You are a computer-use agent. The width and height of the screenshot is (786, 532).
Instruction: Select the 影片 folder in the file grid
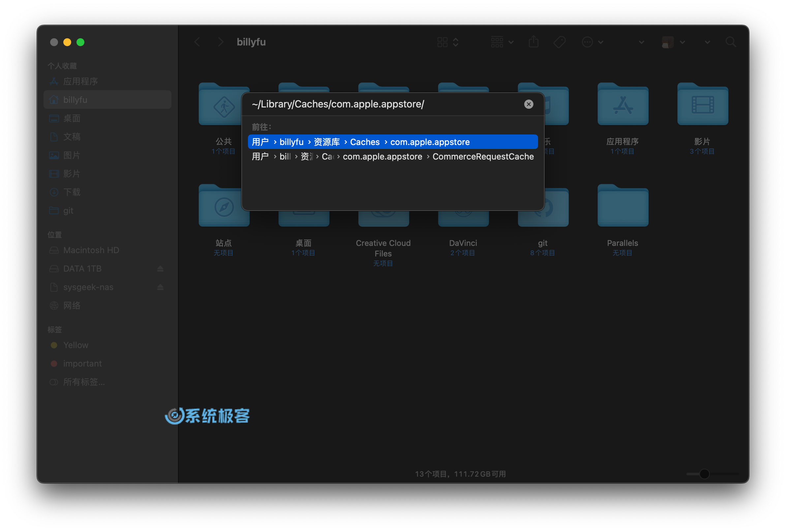pyautogui.click(x=703, y=104)
